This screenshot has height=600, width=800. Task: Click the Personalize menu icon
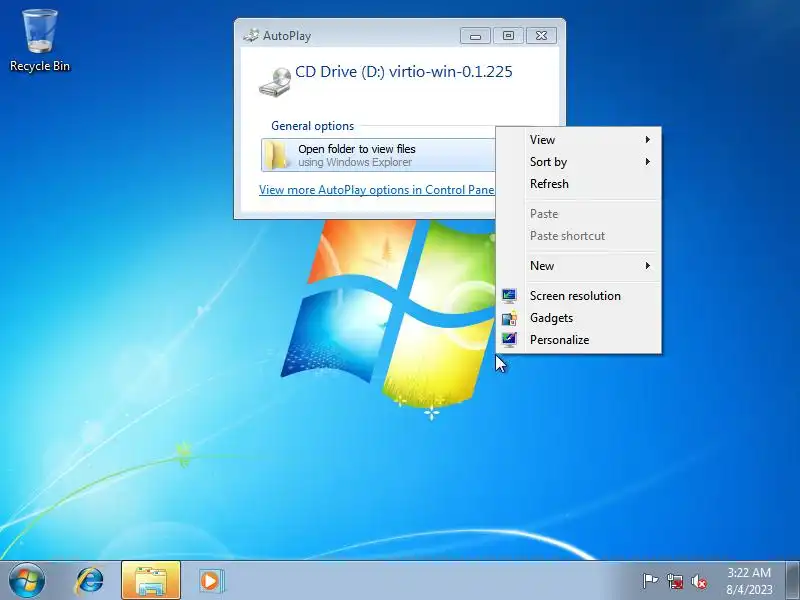click(509, 340)
